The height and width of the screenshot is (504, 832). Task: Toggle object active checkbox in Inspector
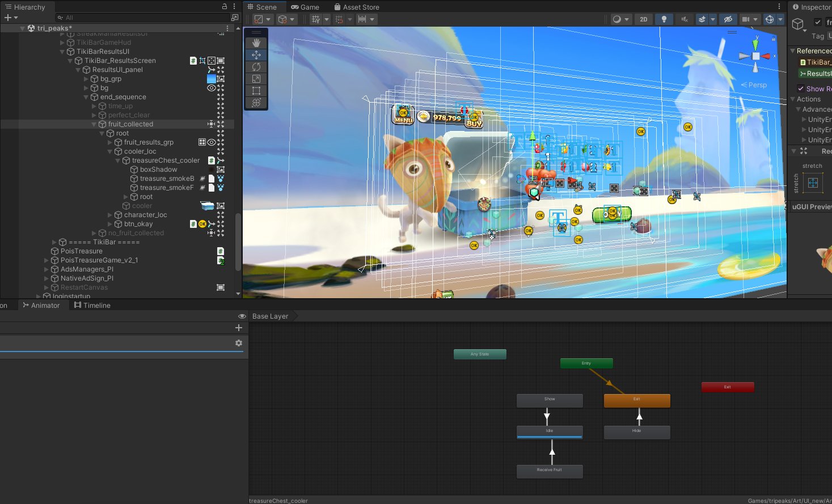818,22
